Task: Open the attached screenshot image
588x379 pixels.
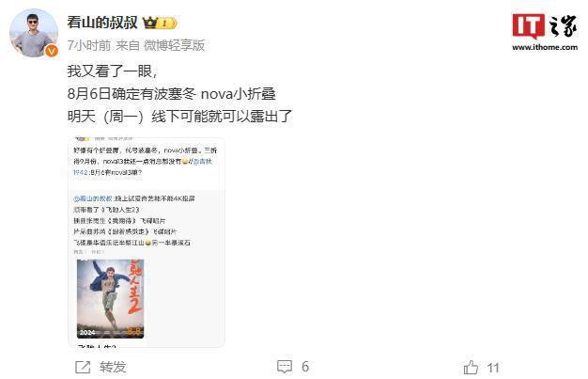Action: tap(147, 243)
